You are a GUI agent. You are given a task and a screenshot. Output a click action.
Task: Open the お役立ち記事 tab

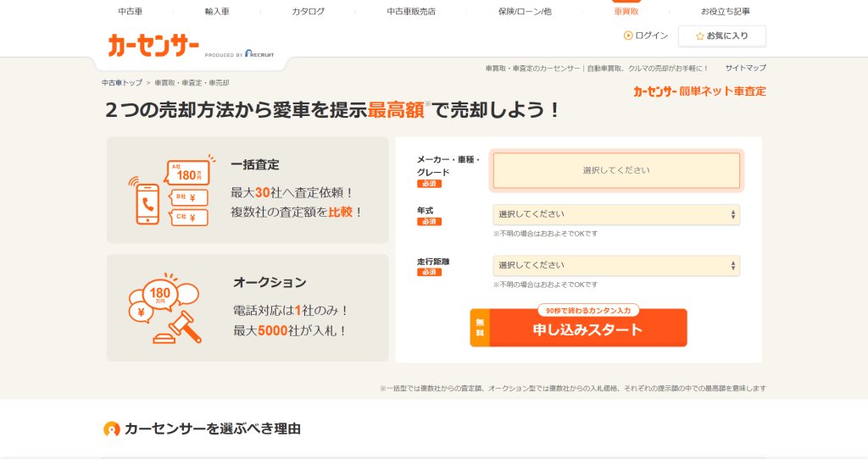point(726,11)
